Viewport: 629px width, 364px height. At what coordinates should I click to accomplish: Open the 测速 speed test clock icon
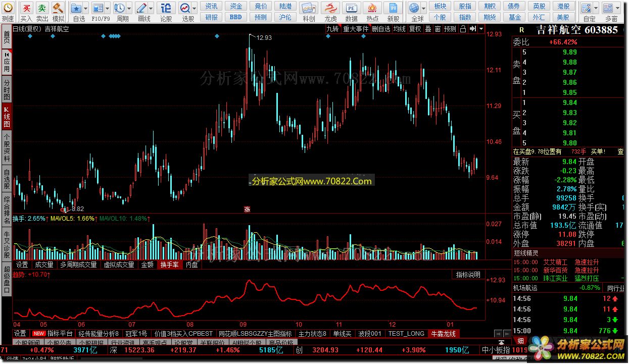click(8, 8)
